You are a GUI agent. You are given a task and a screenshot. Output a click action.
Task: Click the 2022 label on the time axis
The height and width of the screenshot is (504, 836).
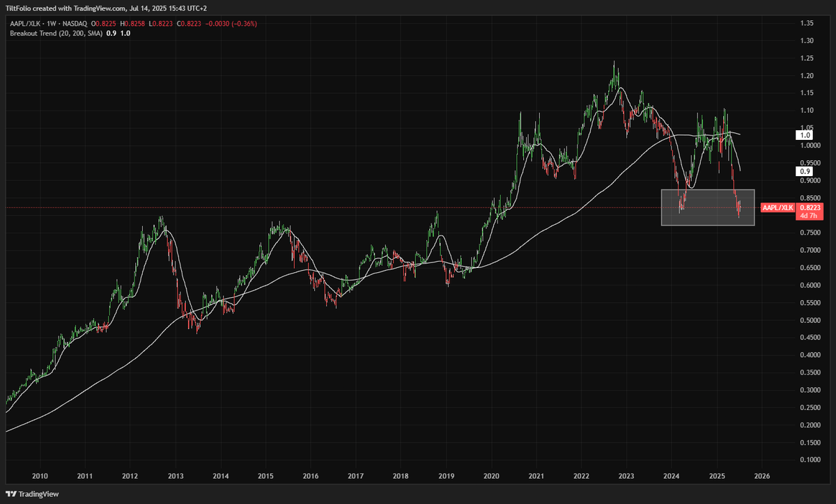pos(582,477)
